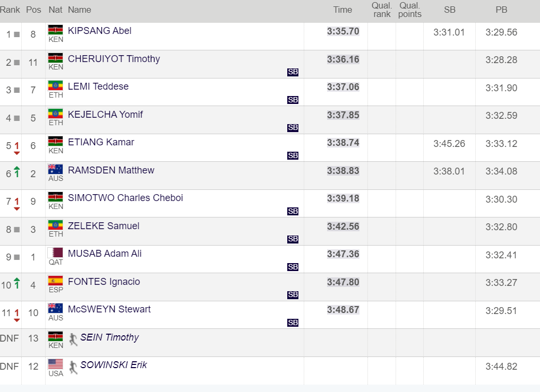Viewport: 540px width, 392px height.
Task: Click the Qual. rank column header
Action: tap(382, 10)
